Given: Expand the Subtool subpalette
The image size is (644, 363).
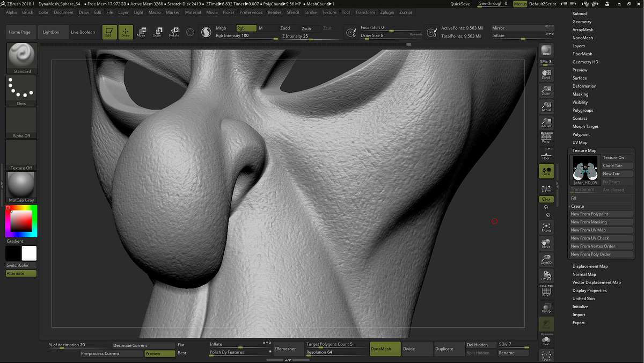Looking at the screenshot, I should point(580,14).
